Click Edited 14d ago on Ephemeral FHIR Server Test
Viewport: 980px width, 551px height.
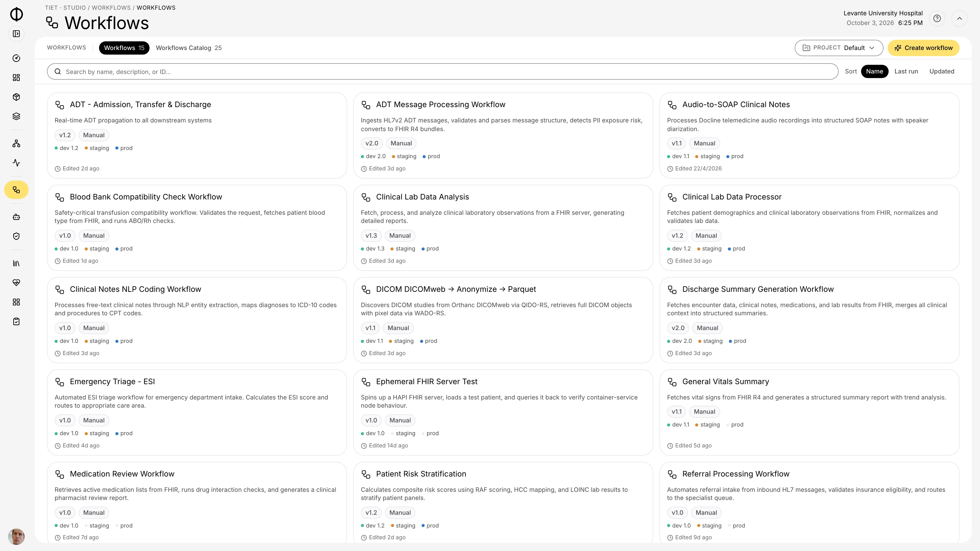point(385,446)
